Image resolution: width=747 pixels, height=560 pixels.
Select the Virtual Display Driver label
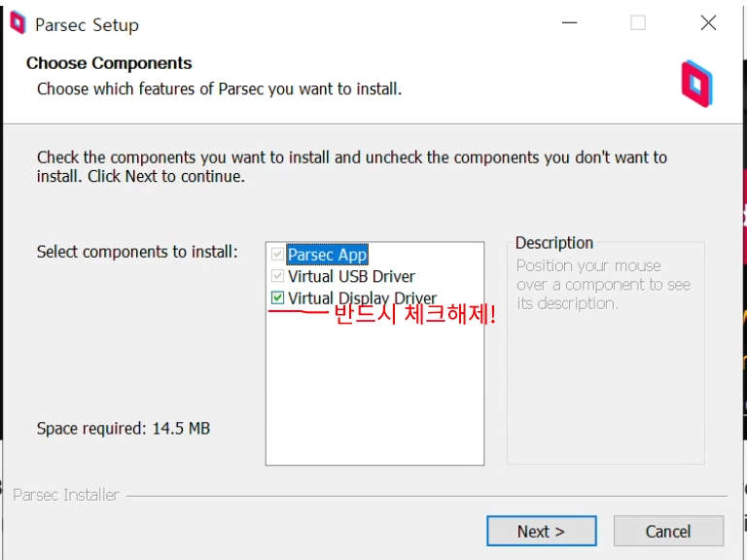click(x=362, y=298)
